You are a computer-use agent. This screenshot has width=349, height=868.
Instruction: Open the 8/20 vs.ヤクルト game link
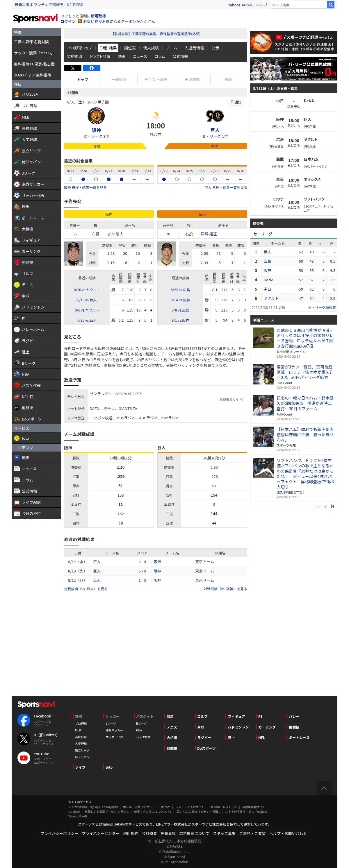(x=87, y=290)
